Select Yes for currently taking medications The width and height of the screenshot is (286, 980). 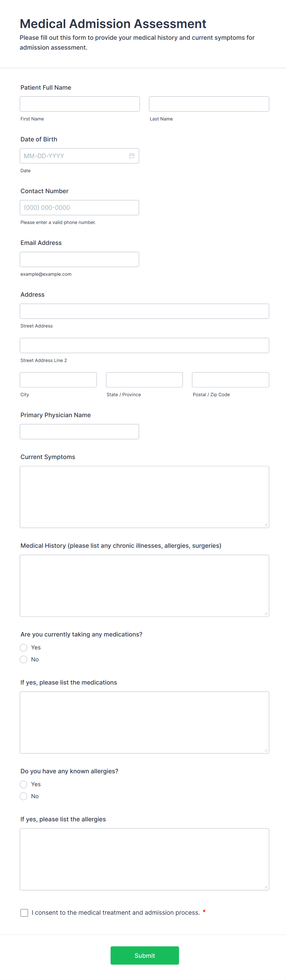point(23,647)
